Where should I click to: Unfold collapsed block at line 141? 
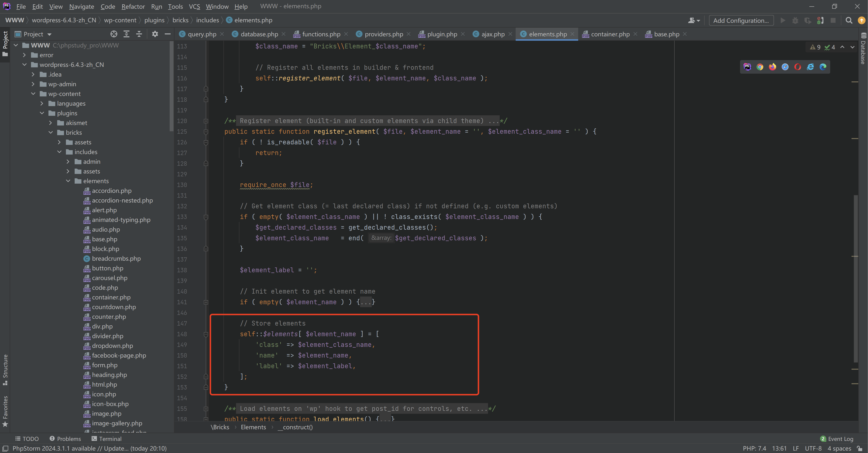[x=206, y=302]
